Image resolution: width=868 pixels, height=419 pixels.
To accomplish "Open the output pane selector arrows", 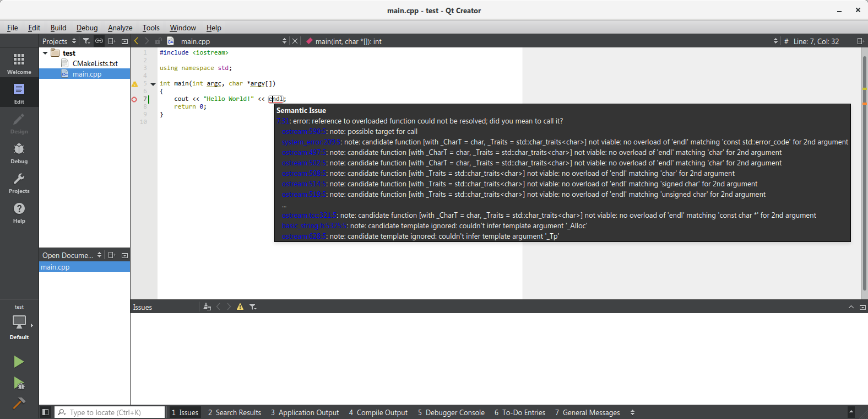I will click(632, 412).
